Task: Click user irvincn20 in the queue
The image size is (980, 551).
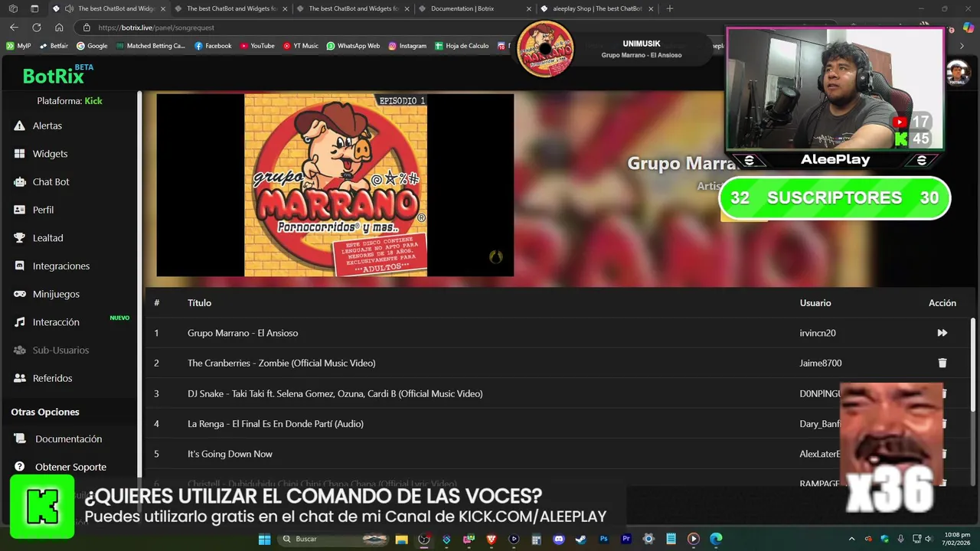Action: coord(817,333)
